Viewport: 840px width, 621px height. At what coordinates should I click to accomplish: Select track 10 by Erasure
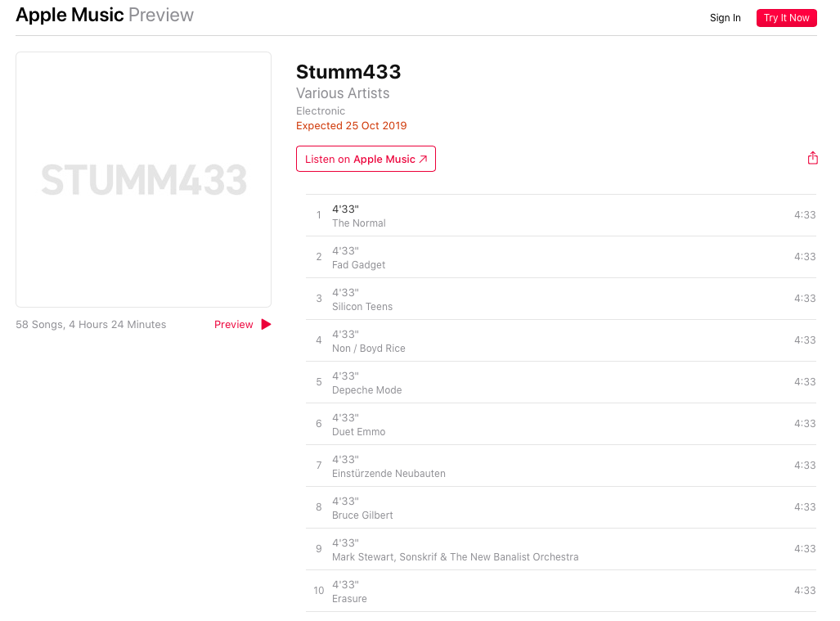pos(561,592)
